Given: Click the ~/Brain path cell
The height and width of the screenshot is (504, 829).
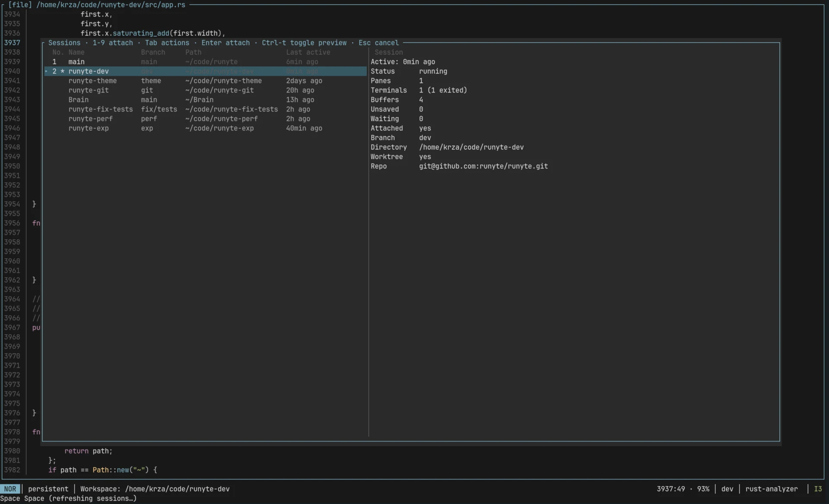Looking at the screenshot, I should 199,100.
